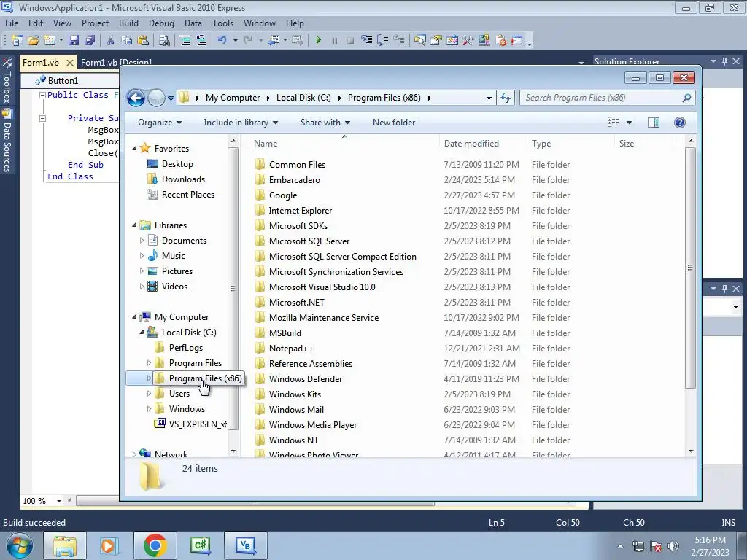Screen dimensions: 747x560
Task: Click Windows Start orb
Action: click(x=20, y=545)
